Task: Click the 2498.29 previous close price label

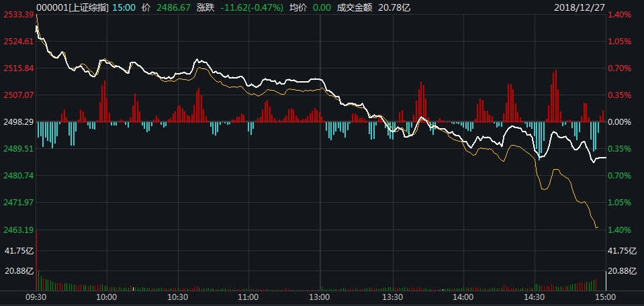Action: pyautogui.click(x=17, y=122)
